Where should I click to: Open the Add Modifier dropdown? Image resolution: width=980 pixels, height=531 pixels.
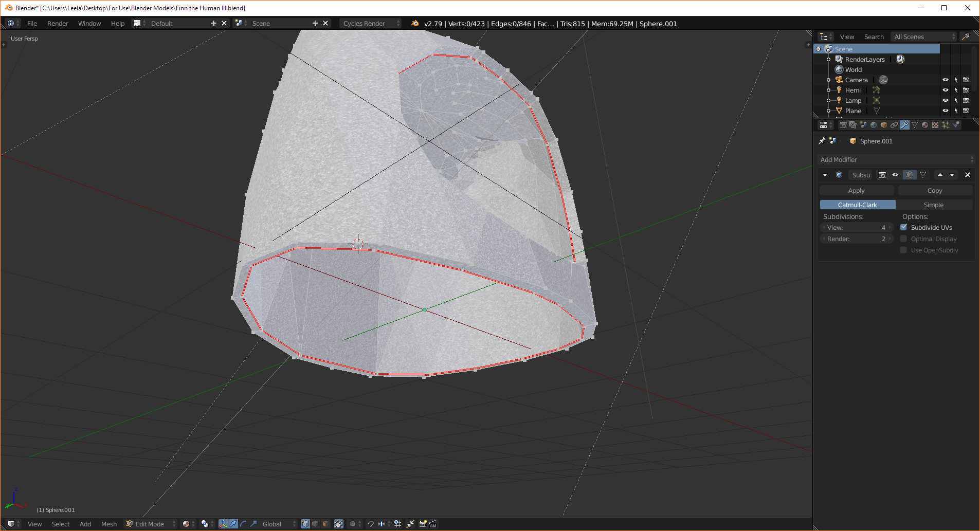pyautogui.click(x=896, y=159)
